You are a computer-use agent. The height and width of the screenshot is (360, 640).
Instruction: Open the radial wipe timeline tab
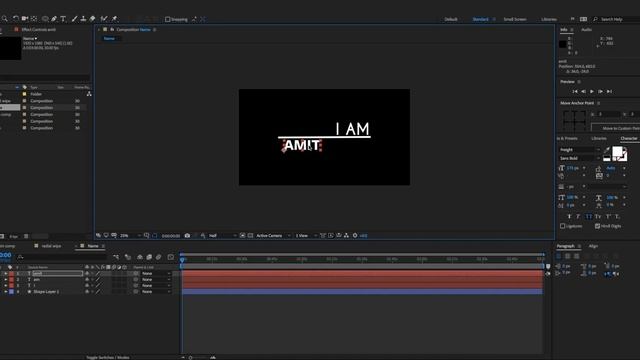click(51, 246)
